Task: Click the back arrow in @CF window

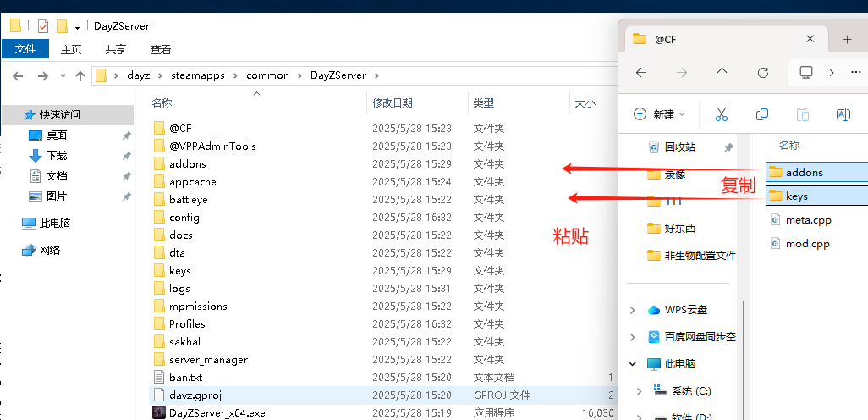Action: pos(641,73)
